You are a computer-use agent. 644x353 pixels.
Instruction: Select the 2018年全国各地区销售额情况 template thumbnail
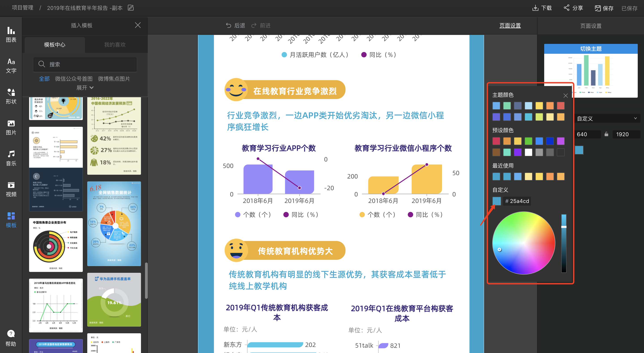56,346
